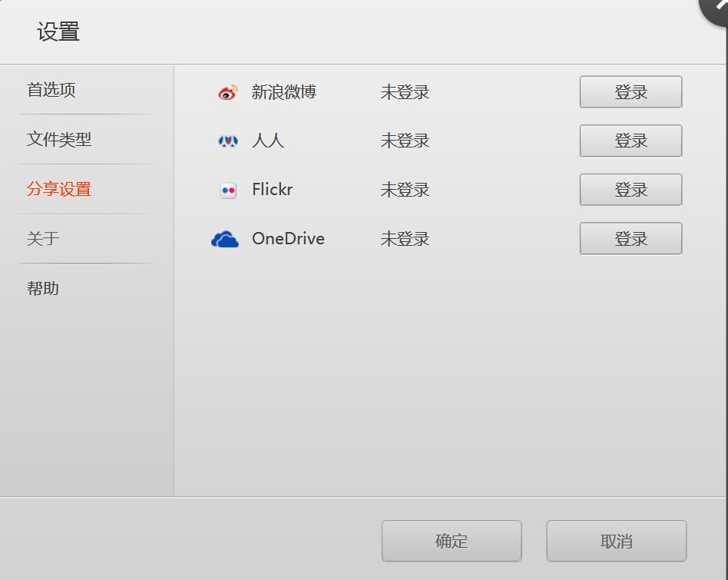The width and height of the screenshot is (728, 580).
Task: Click the Flickr 登录 button
Action: point(630,190)
